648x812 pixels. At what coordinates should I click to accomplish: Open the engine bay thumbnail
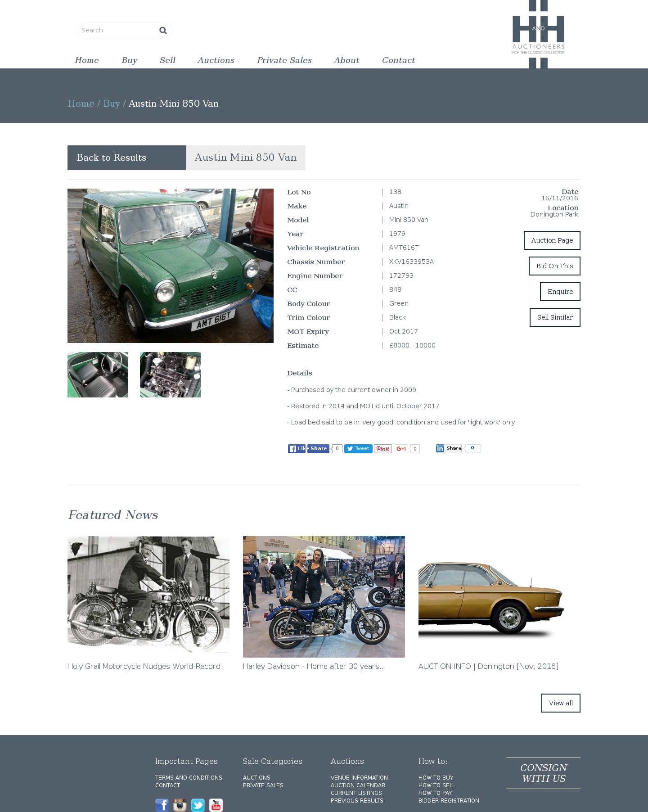click(x=170, y=374)
